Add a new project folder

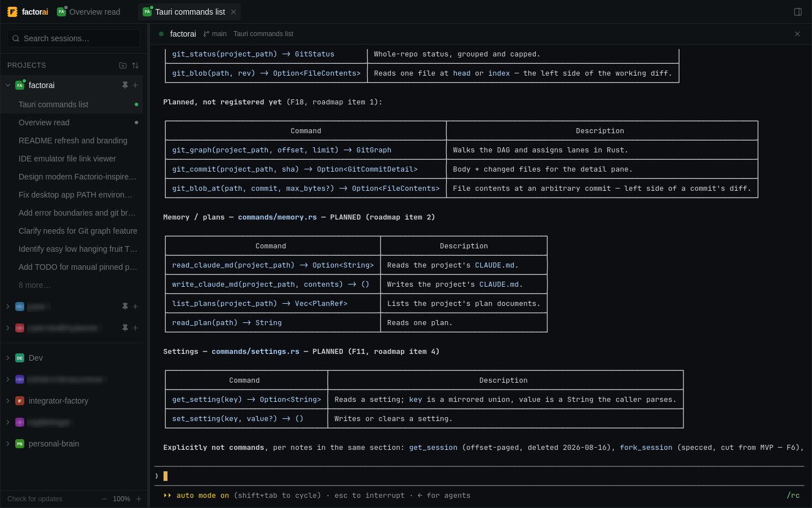tap(123, 65)
